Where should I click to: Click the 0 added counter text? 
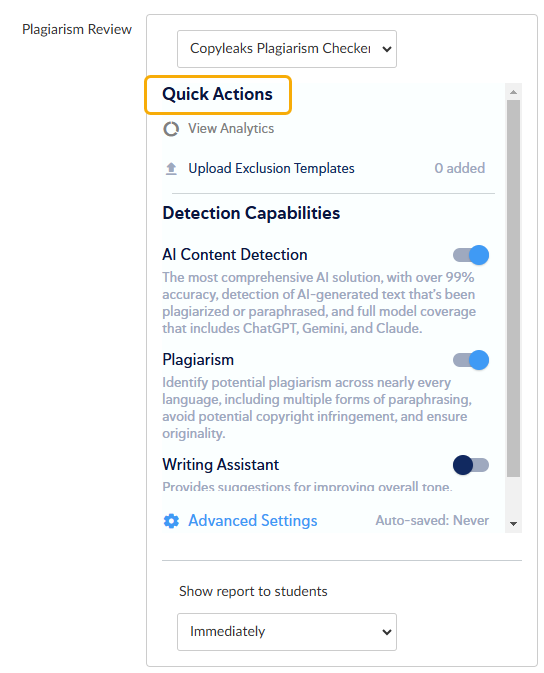459,168
